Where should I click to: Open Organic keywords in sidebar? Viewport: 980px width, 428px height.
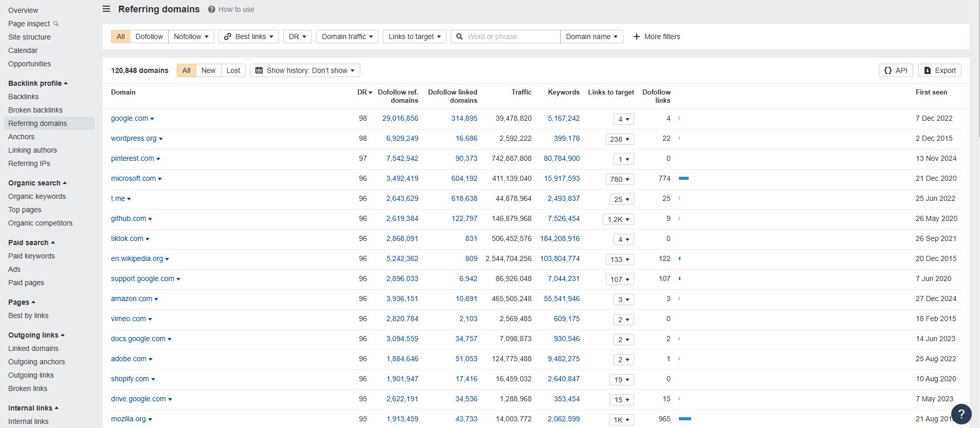[37, 196]
